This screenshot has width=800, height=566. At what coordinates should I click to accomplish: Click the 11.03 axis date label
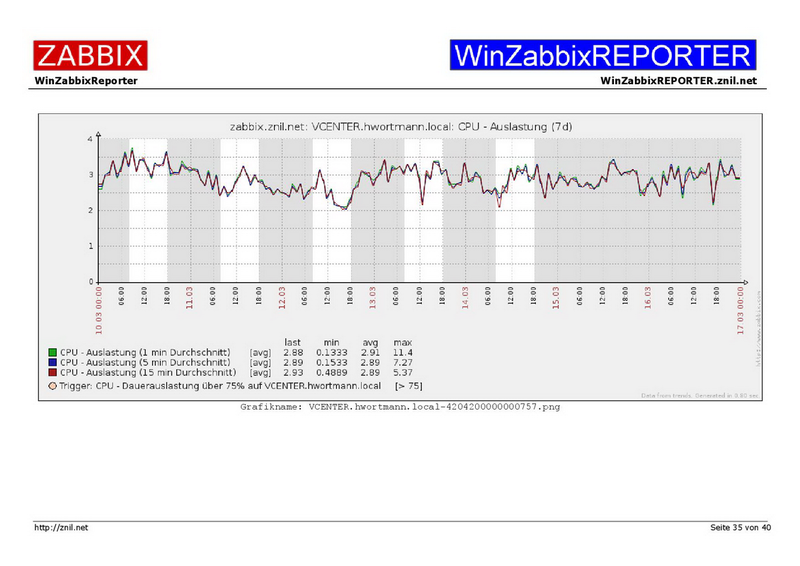tap(190, 298)
